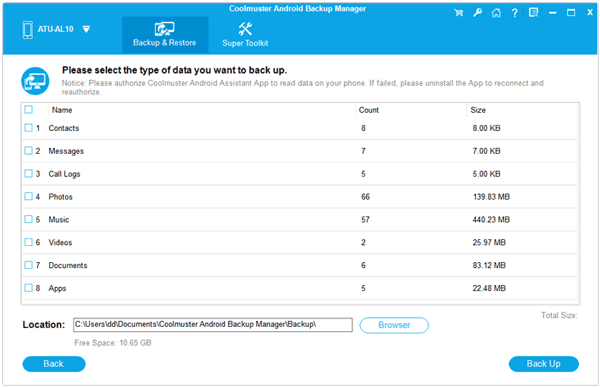Maximize the Coolmuster window
Viewport: 600px width, 387px height.
click(571, 13)
